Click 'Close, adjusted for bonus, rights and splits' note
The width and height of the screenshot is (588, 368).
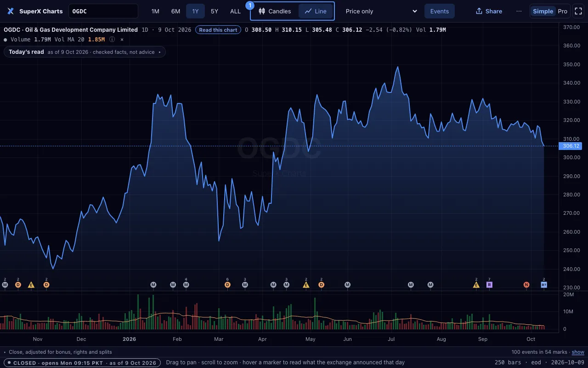tap(60, 352)
